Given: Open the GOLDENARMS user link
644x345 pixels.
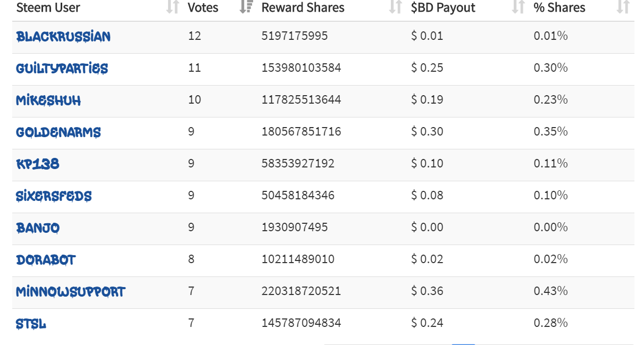Looking at the screenshot, I should (58, 132).
